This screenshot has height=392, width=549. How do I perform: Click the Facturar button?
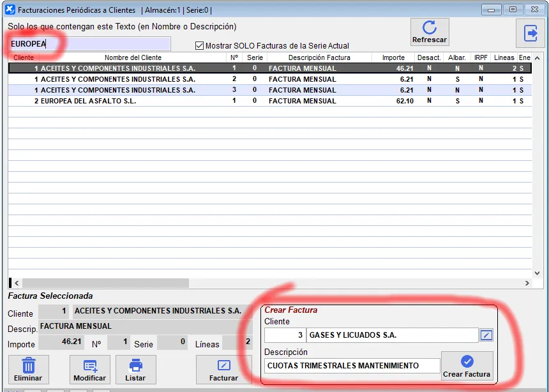pyautogui.click(x=223, y=369)
